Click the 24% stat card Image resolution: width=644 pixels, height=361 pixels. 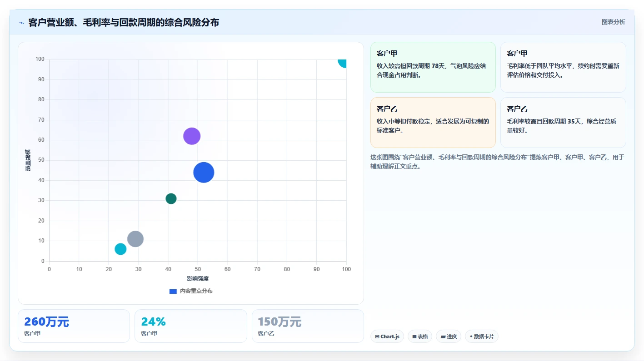point(191,326)
